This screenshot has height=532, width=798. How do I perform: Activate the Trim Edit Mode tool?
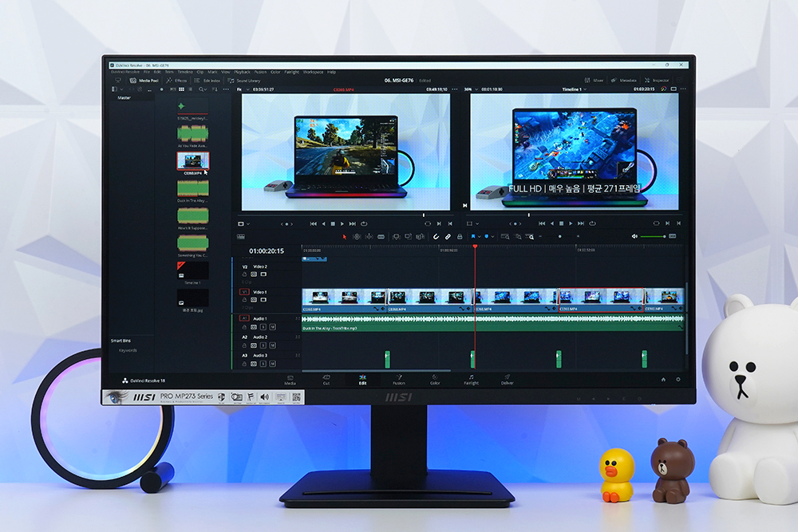pyautogui.click(x=357, y=237)
